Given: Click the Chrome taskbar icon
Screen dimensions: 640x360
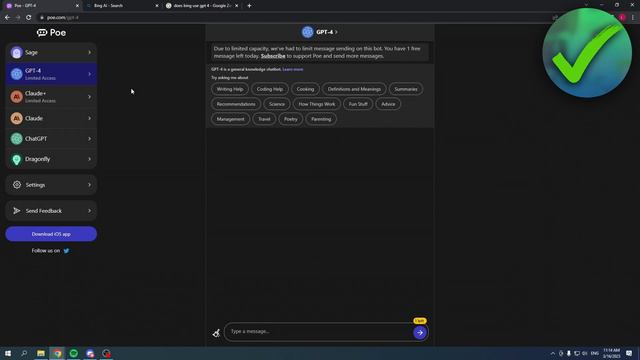Looking at the screenshot, I should (58, 353).
